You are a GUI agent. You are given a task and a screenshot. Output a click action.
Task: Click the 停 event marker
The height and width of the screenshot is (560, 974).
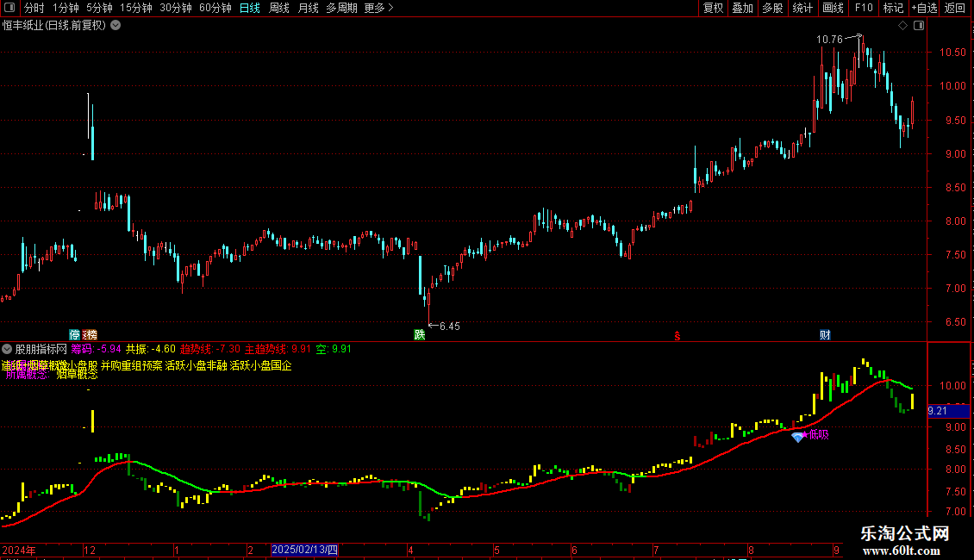(x=74, y=334)
